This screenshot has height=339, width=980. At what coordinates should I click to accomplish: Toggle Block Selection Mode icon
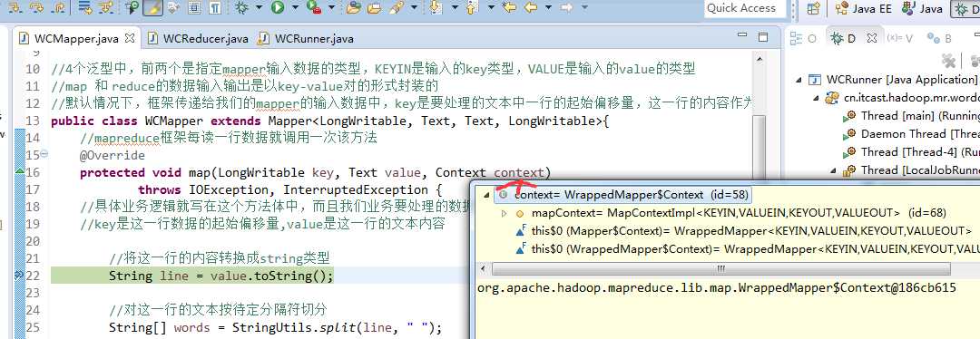click(x=194, y=7)
